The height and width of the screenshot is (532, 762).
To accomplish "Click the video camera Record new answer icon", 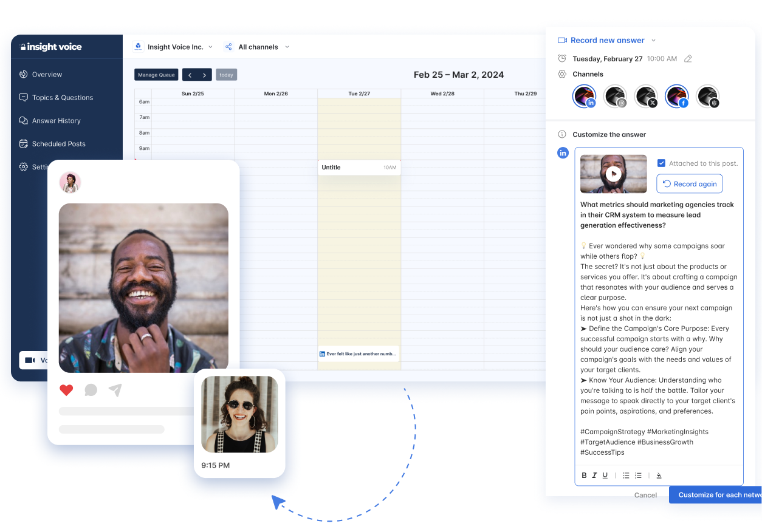I will (561, 40).
